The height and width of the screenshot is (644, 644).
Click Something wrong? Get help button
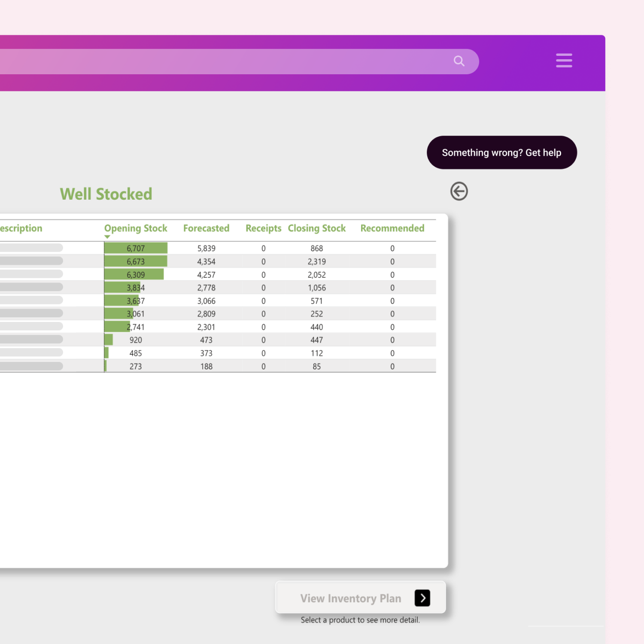click(501, 152)
